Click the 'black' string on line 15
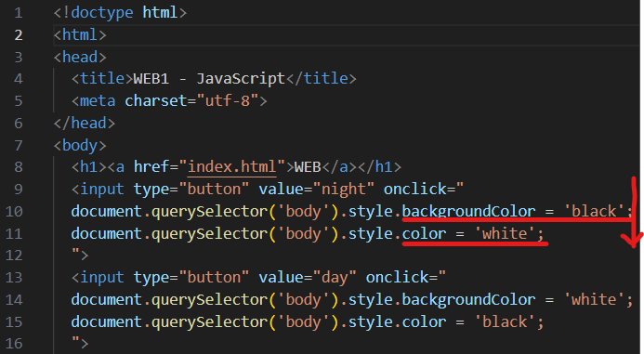 click(x=505, y=322)
